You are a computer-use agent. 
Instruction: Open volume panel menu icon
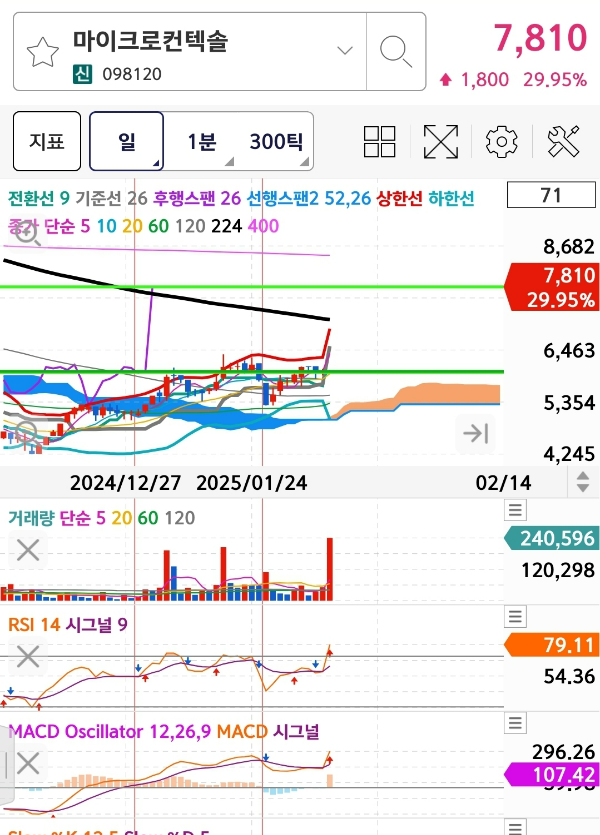coord(515,510)
